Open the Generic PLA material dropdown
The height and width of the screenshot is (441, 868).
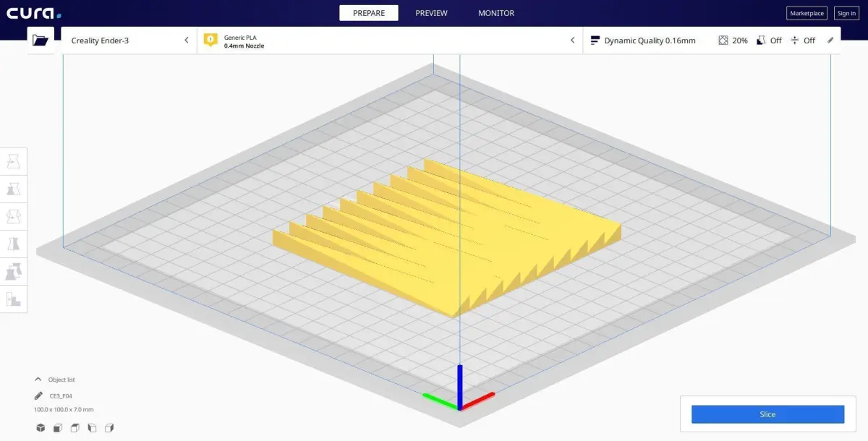click(x=390, y=40)
